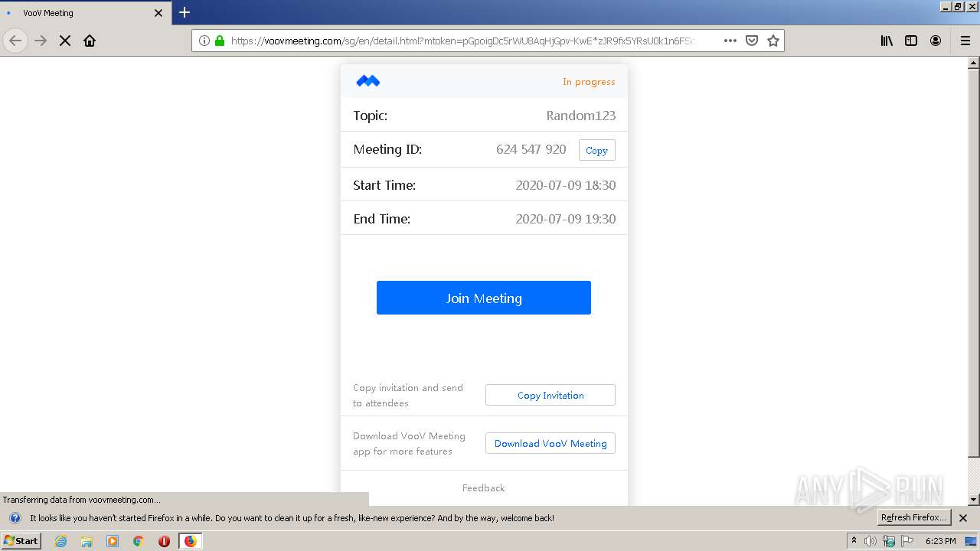Close the VooV Meeting tab
Viewport: 980px width, 551px height.
pyautogui.click(x=158, y=13)
